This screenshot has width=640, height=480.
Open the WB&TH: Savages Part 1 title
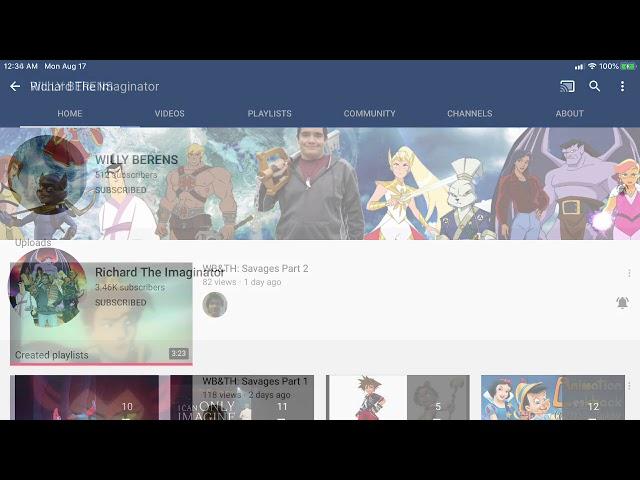pos(255,381)
